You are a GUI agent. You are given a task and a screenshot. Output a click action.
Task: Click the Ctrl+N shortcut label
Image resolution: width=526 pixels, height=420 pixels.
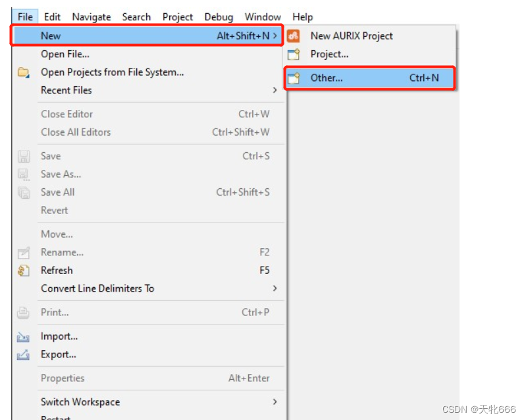[424, 78]
